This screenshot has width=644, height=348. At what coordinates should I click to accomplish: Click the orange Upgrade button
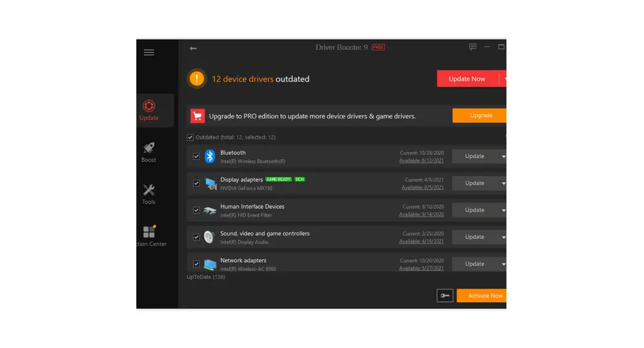click(479, 115)
